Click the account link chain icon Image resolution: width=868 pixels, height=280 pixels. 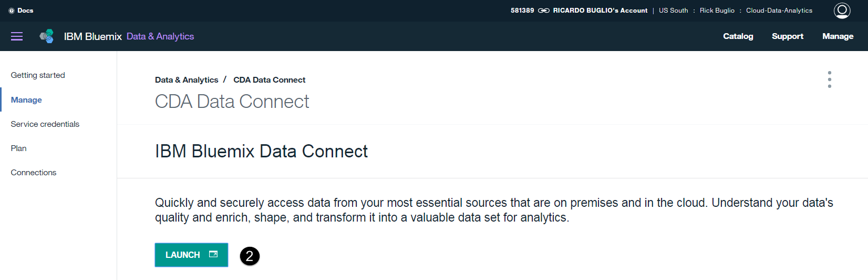click(544, 11)
